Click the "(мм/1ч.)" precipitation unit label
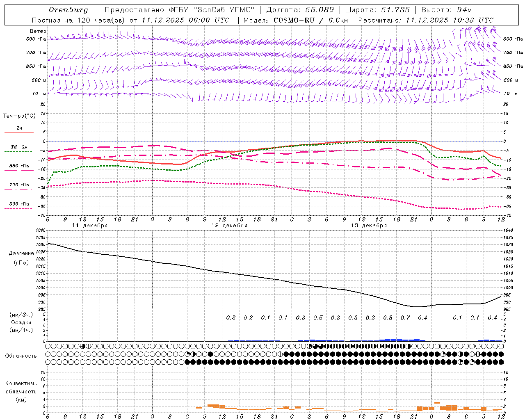 pos(21,330)
